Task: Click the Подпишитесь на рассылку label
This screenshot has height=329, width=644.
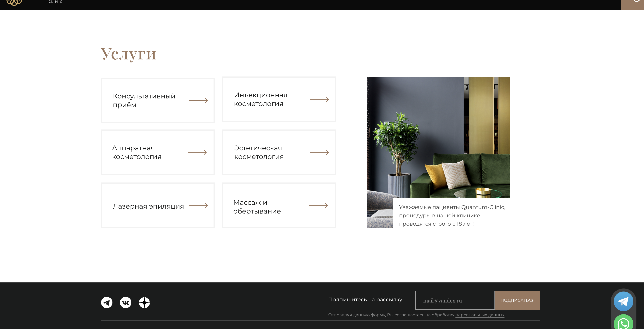Action: point(365,299)
